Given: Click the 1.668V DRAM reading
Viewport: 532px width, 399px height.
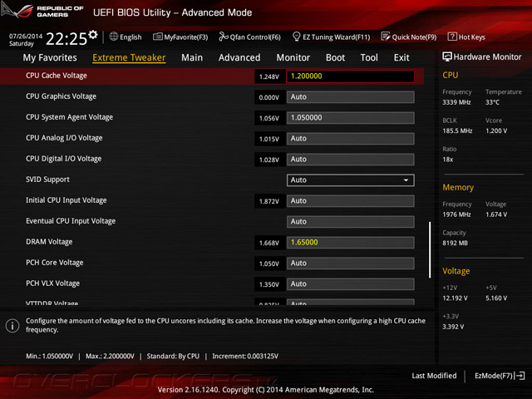Looking at the screenshot, I should (x=269, y=243).
